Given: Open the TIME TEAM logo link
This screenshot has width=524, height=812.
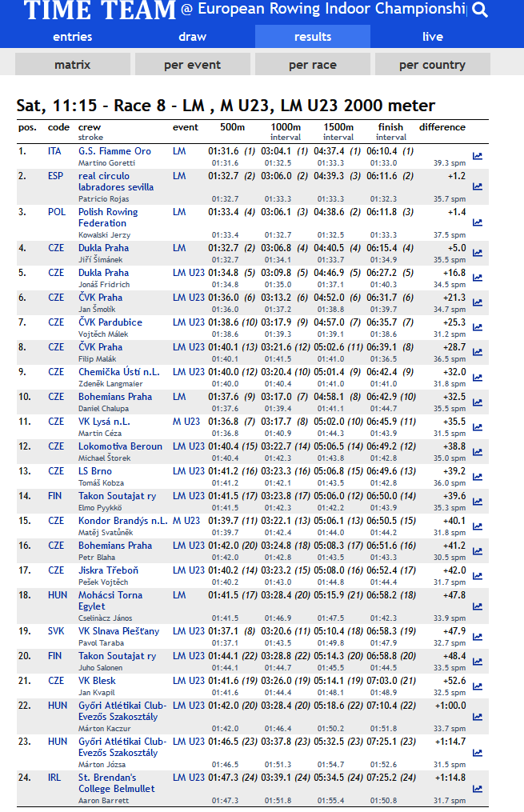Looking at the screenshot, I should pyautogui.click(x=100, y=10).
